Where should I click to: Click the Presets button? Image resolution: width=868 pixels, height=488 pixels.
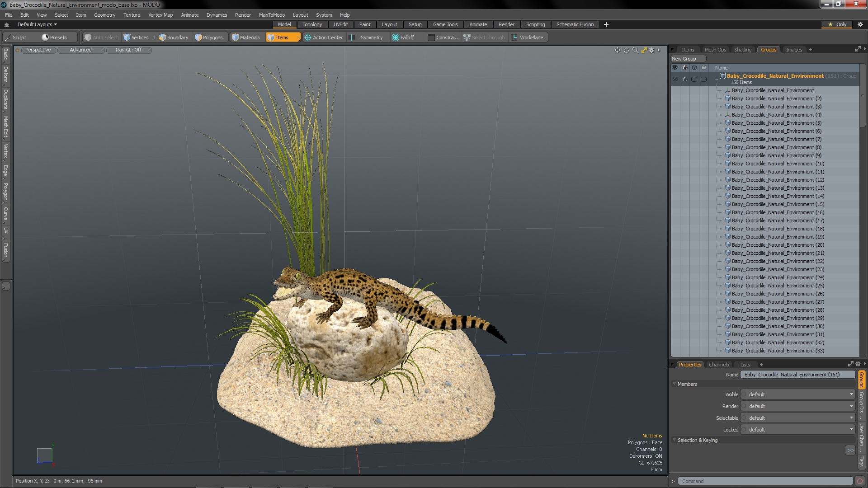pyautogui.click(x=54, y=38)
